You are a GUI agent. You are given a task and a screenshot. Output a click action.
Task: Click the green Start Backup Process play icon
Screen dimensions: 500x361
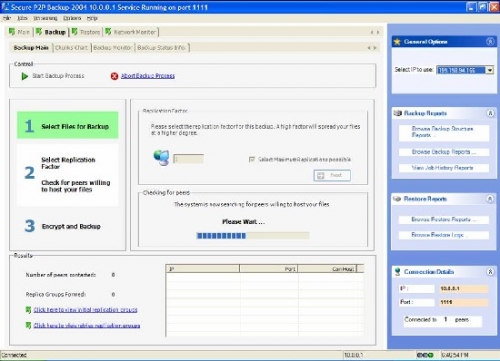(x=25, y=76)
